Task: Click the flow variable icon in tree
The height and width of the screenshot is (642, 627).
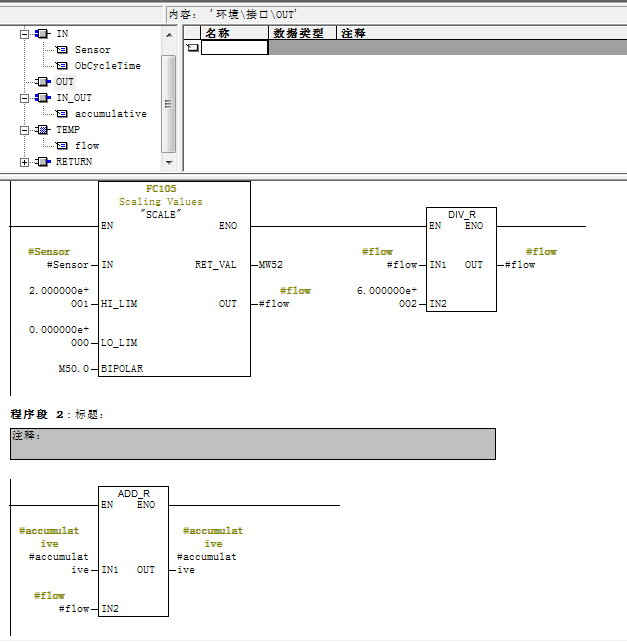Action: [62, 145]
